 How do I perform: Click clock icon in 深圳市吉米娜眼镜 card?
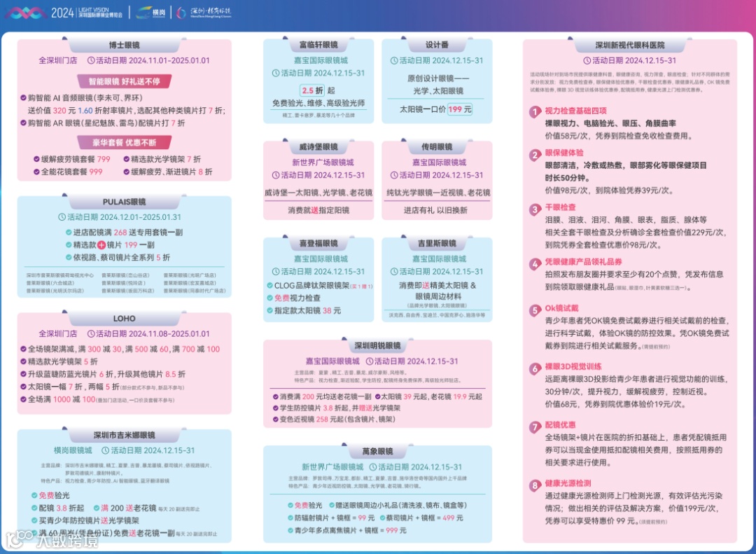tap(106, 450)
